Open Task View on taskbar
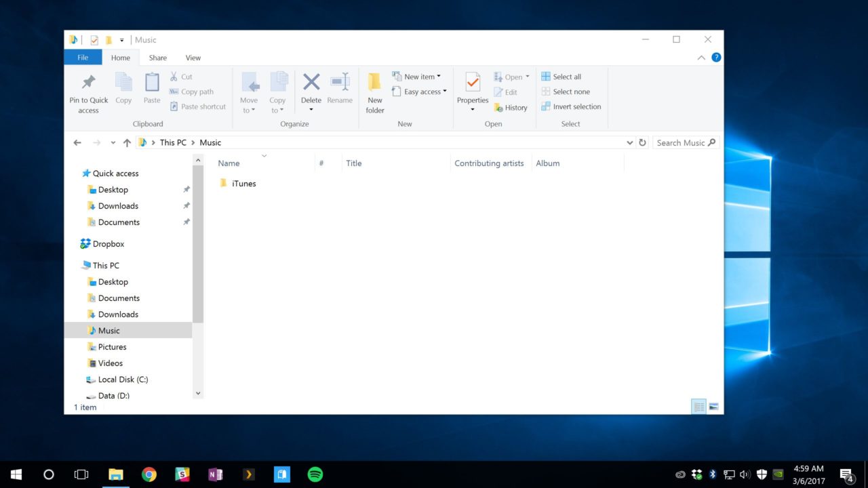This screenshot has height=488, width=868. (81, 474)
